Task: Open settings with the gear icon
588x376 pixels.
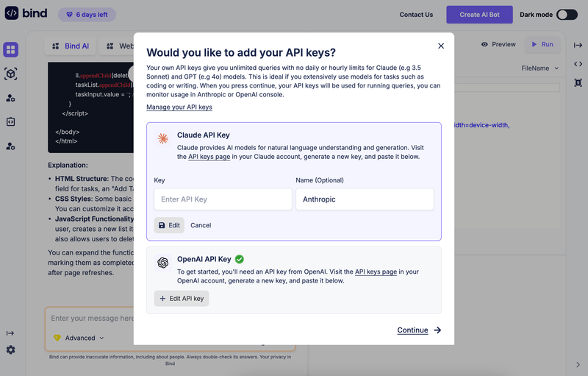Action: point(10,350)
